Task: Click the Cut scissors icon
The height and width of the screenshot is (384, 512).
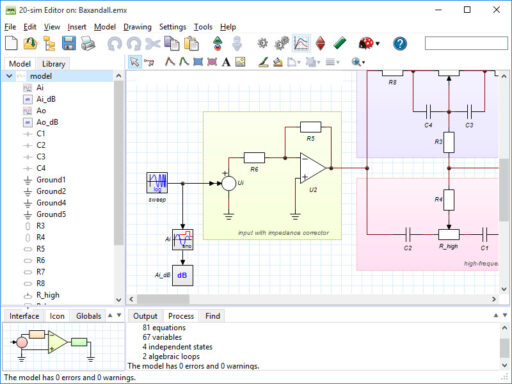Action: tap(153, 44)
